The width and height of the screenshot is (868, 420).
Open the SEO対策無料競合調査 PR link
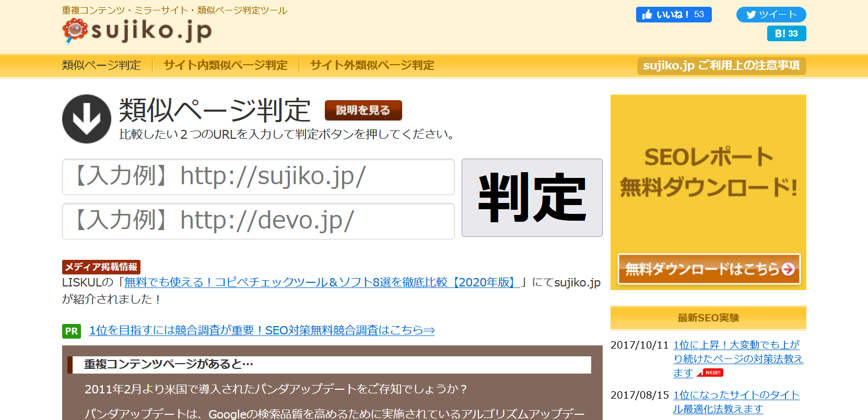point(262,330)
